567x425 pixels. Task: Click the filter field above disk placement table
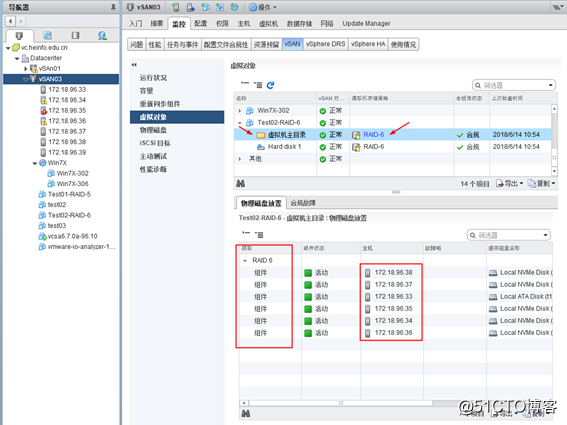coord(508,235)
